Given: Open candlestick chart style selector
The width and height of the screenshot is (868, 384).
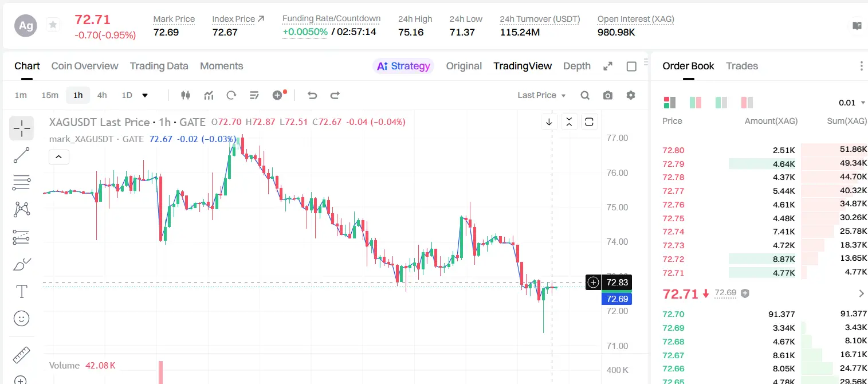Looking at the screenshot, I should point(186,95).
